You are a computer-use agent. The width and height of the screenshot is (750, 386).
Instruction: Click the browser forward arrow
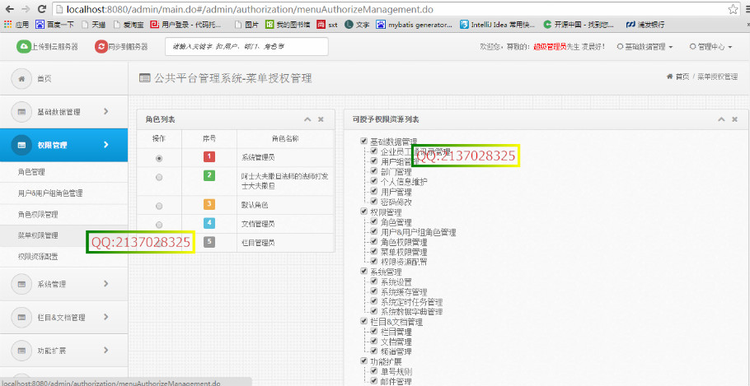25,9
